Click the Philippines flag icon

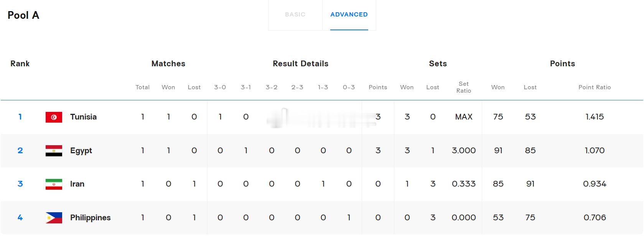click(x=54, y=218)
